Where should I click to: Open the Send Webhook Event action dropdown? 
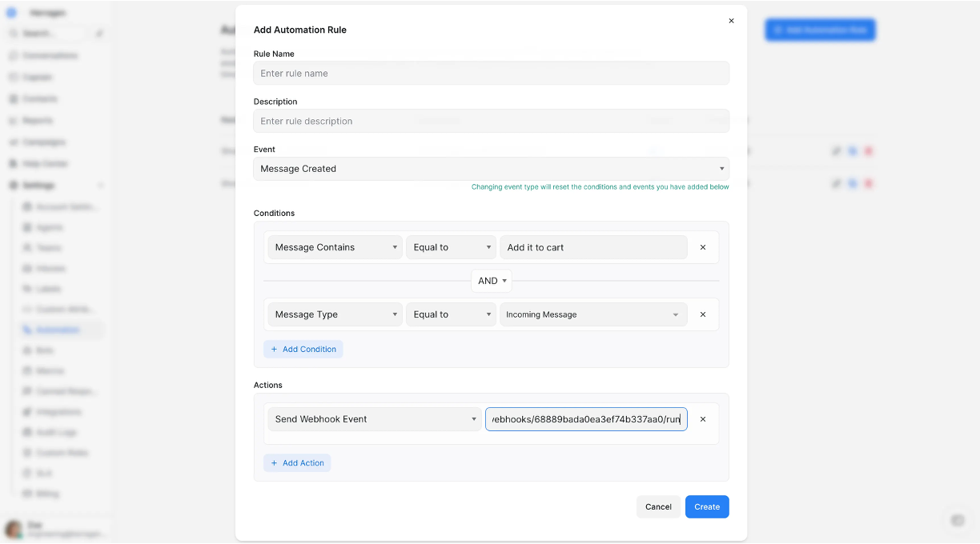[375, 418]
